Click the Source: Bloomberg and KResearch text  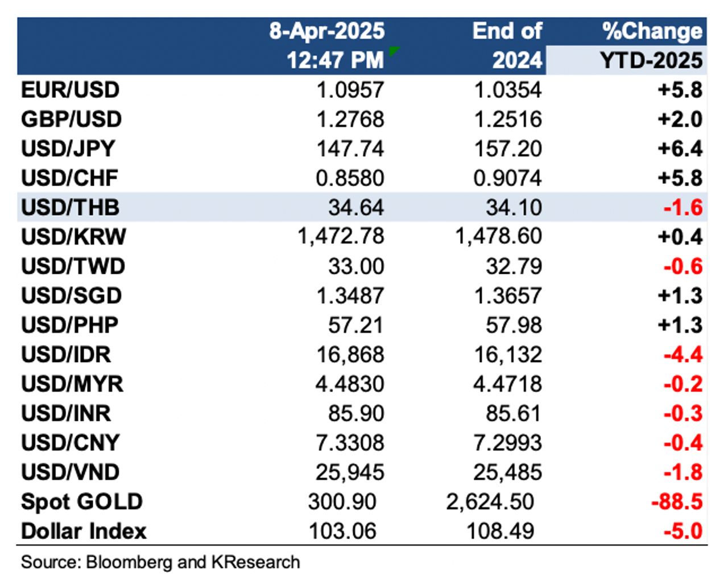160,562
